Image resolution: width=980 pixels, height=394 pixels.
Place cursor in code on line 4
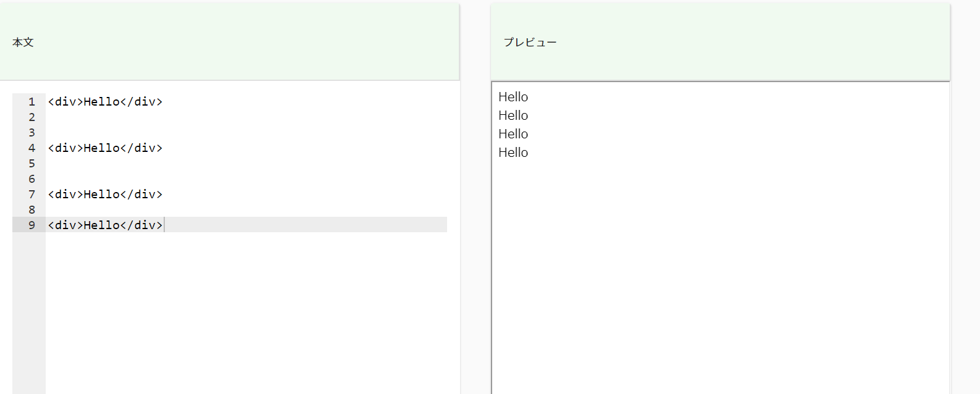105,148
